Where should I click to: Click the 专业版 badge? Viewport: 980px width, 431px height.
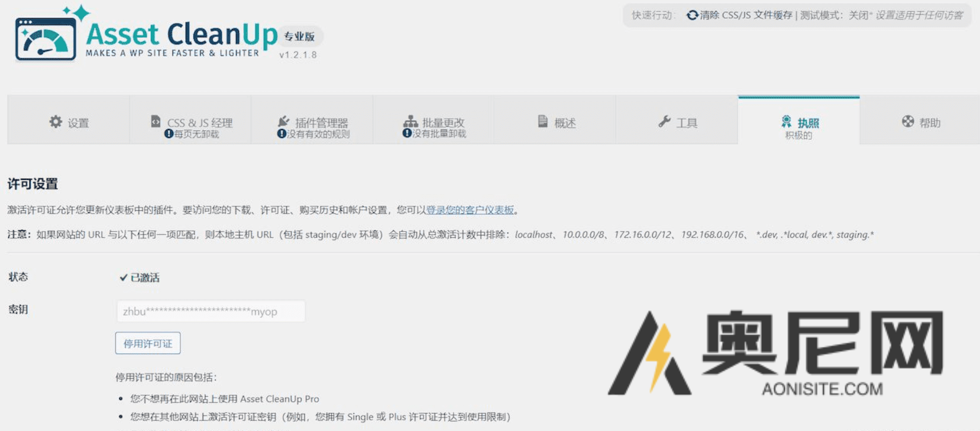(299, 37)
